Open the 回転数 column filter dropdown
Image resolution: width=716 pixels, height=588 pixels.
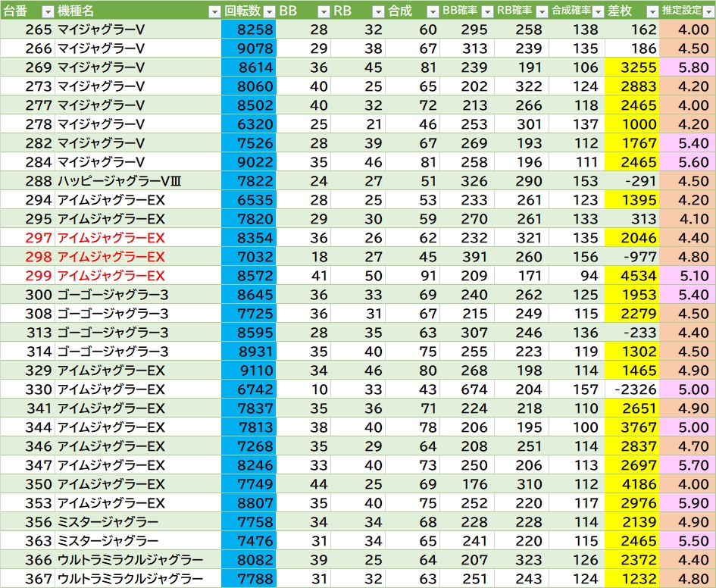pos(270,12)
